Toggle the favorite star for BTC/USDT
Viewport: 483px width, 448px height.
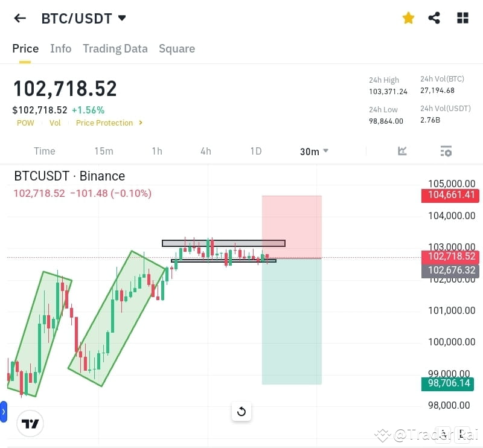(408, 18)
